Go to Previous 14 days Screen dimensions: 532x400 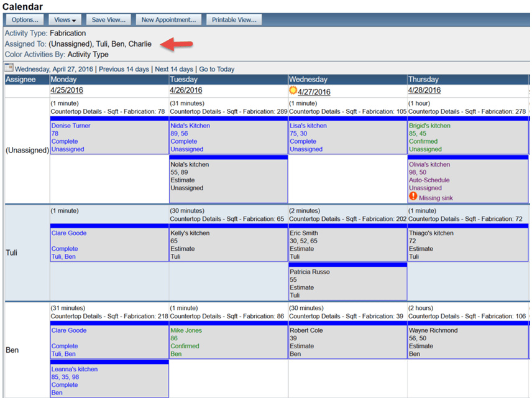coord(124,69)
